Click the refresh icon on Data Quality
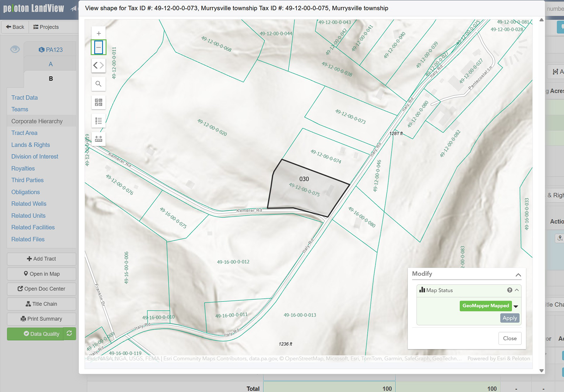The image size is (564, 392). pyautogui.click(x=69, y=334)
